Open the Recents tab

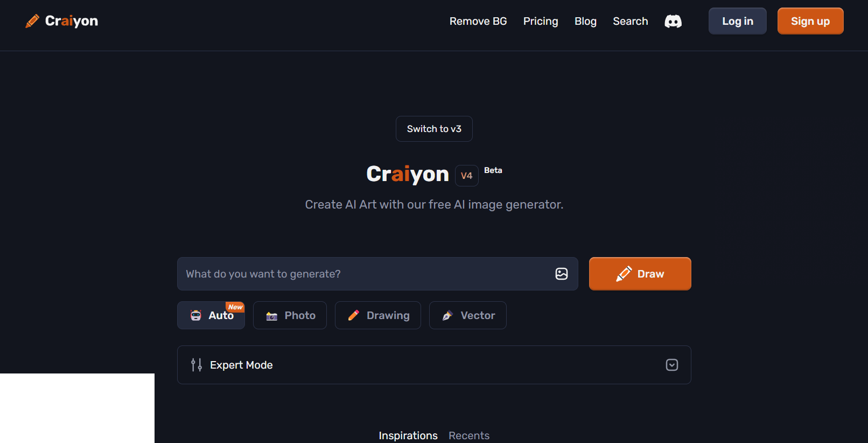[x=468, y=435]
